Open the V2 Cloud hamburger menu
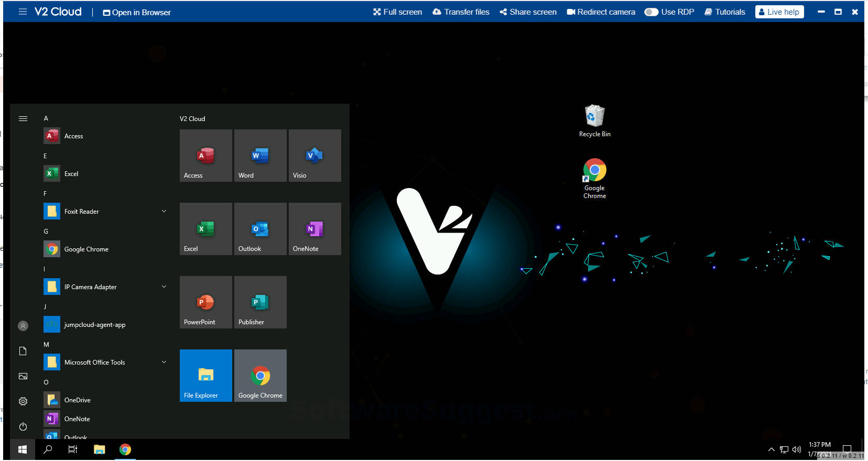This screenshot has width=868, height=461. pos(23,12)
